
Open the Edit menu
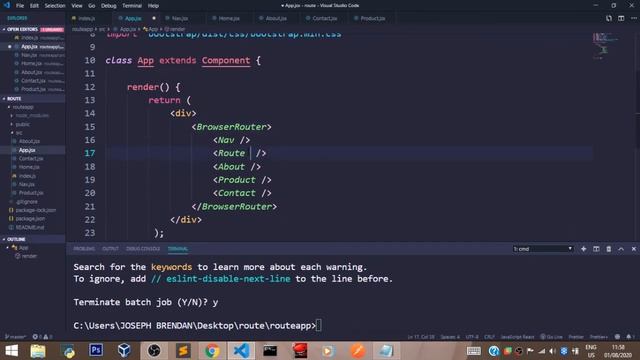(x=34, y=6)
